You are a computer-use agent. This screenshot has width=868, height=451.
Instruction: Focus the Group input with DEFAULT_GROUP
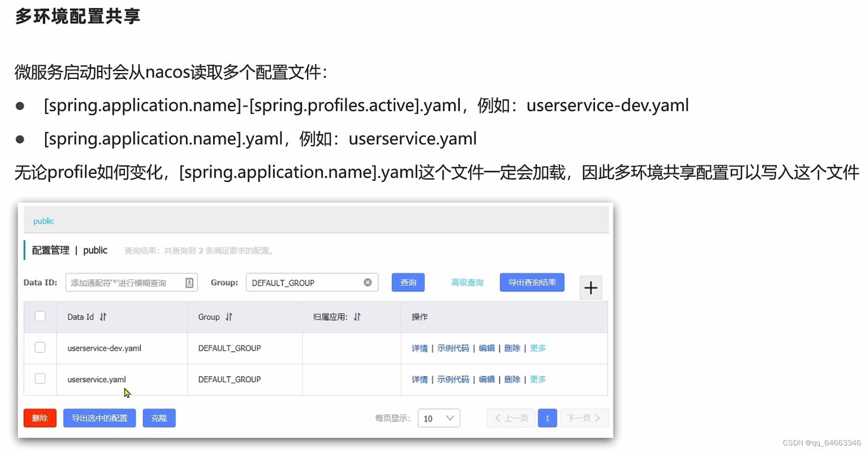312,283
